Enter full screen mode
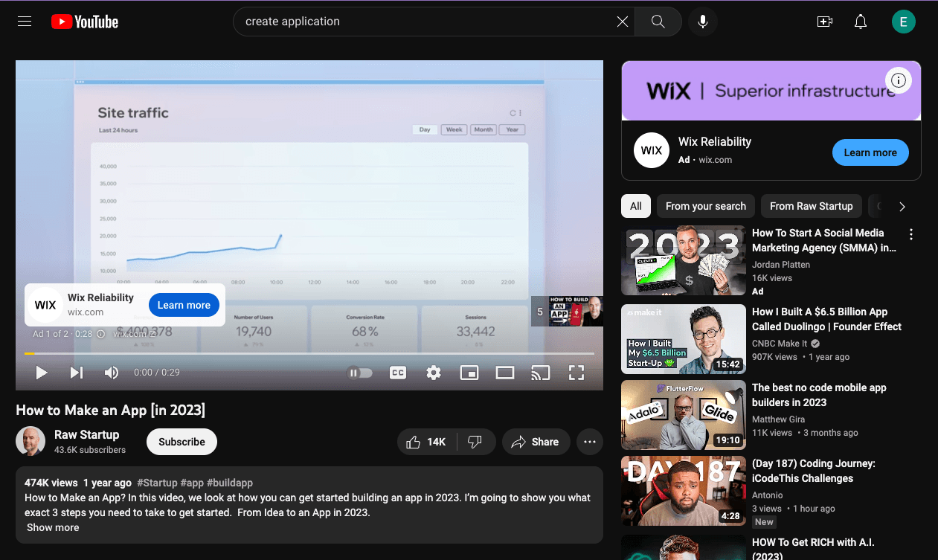The width and height of the screenshot is (938, 560). click(576, 373)
